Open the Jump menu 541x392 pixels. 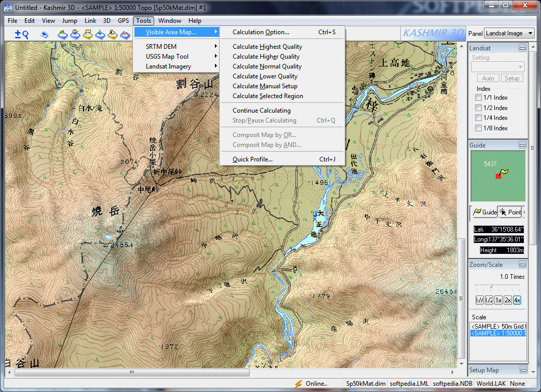tap(70, 21)
